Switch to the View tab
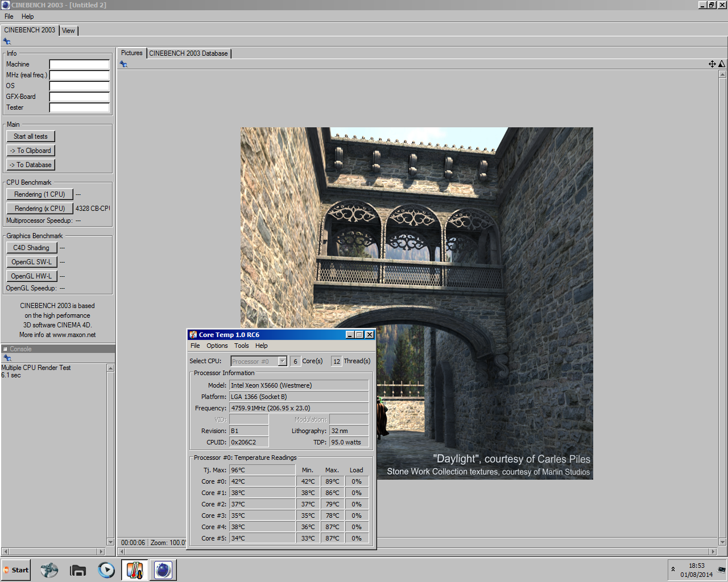 (x=68, y=31)
